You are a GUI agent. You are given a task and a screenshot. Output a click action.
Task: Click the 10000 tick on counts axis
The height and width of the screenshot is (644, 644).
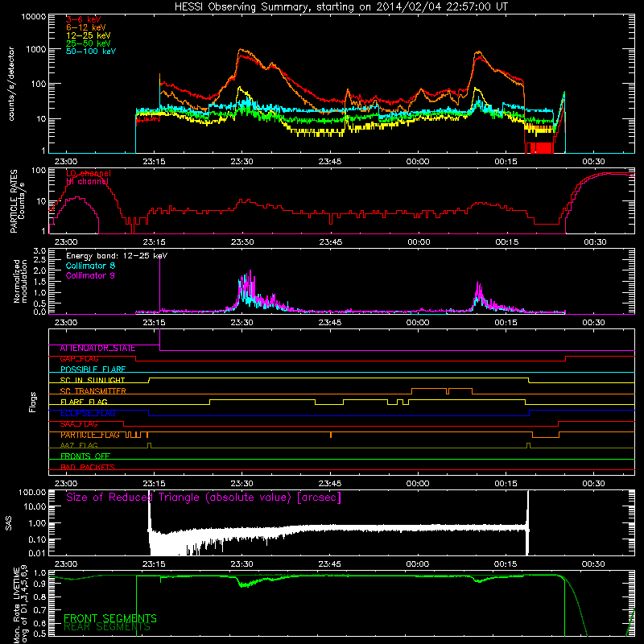(34, 17)
